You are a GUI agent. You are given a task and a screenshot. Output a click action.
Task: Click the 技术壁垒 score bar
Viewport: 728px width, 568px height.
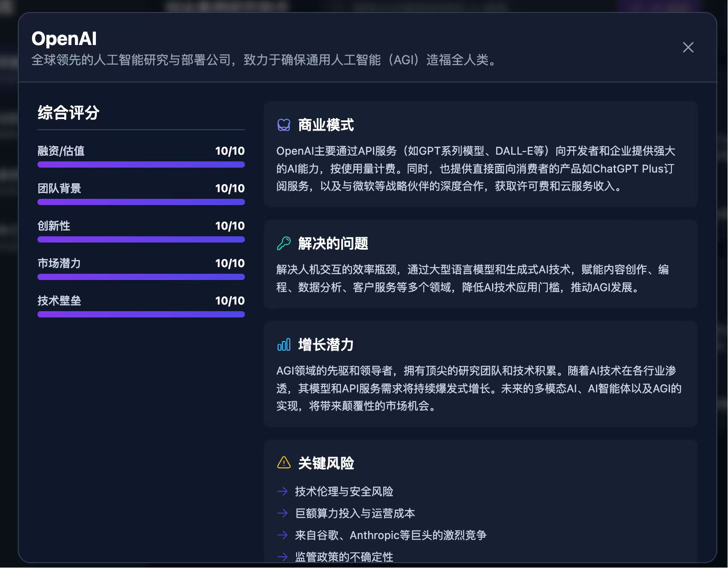[141, 314]
